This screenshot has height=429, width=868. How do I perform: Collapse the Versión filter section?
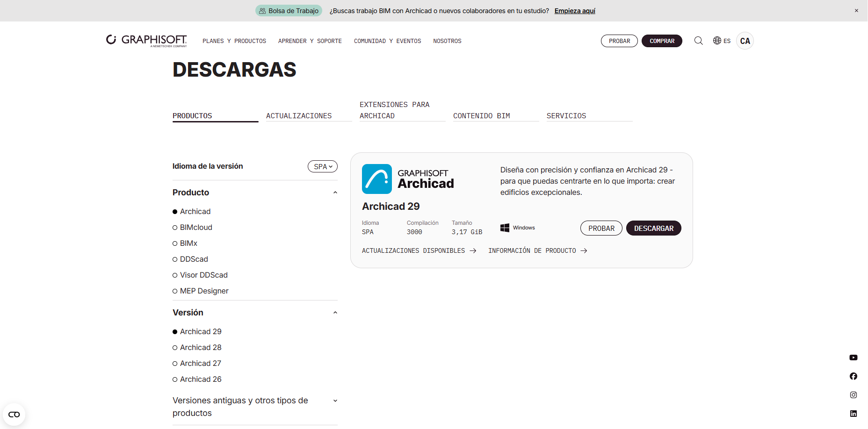coord(335,313)
